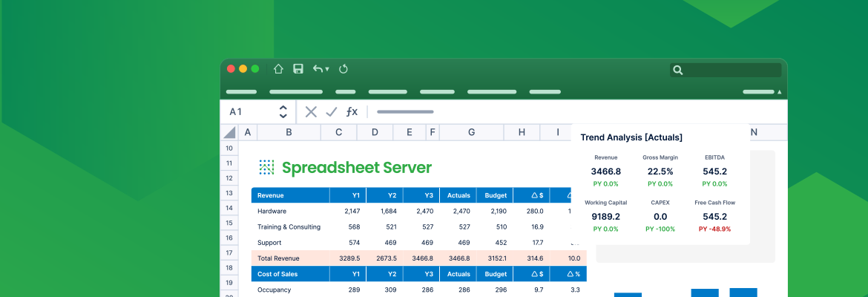Click the Support delta value 17.7
This screenshot has height=297, width=868.
537,243
